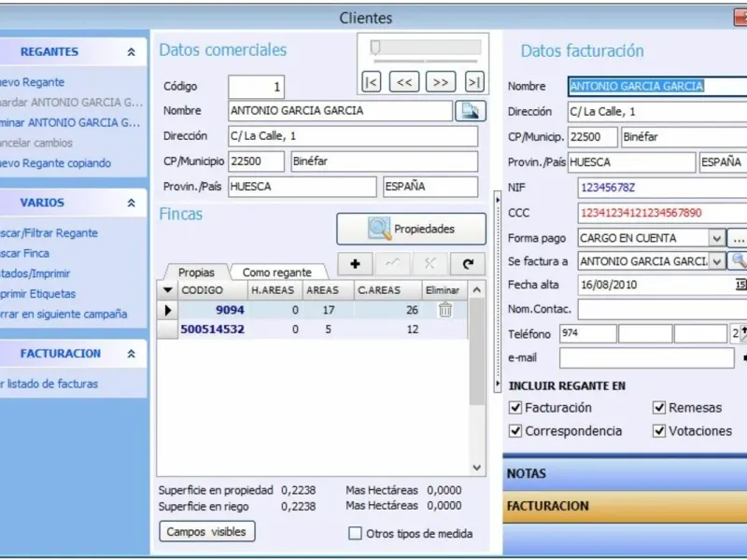The height and width of the screenshot is (560, 747).
Task: Toggle the Remesas checkbox
Action: pos(659,408)
